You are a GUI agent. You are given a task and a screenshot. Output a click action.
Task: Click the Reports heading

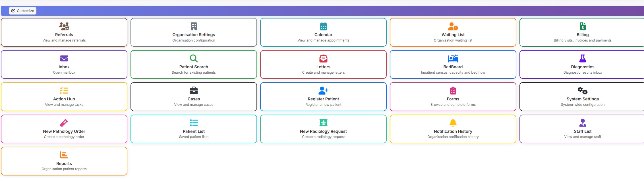tap(64, 164)
